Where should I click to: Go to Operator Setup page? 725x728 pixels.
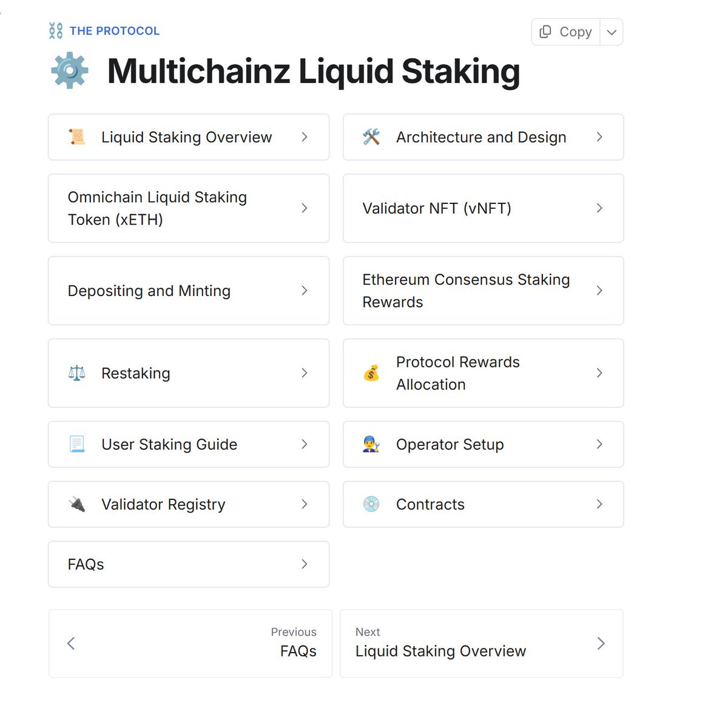pos(484,444)
